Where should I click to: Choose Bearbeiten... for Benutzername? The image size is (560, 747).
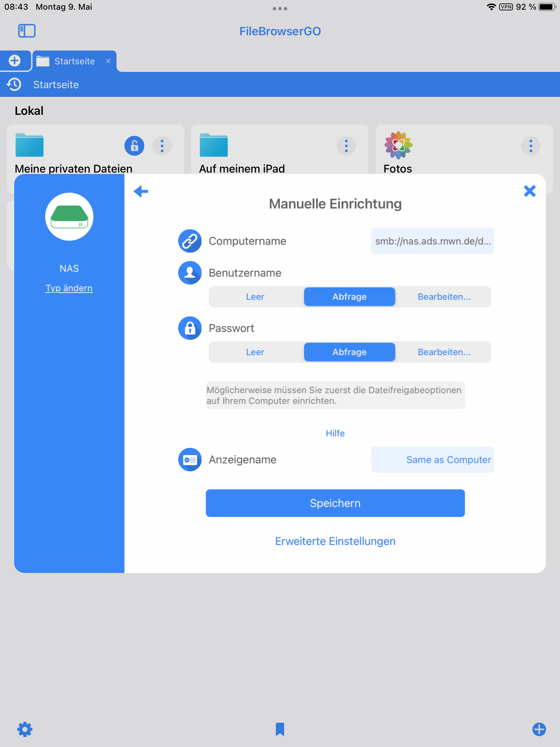click(444, 297)
